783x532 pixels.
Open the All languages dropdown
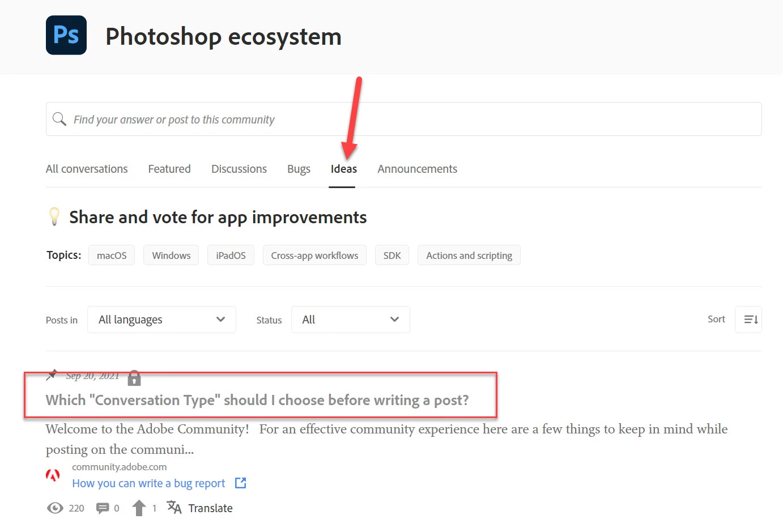[161, 320]
